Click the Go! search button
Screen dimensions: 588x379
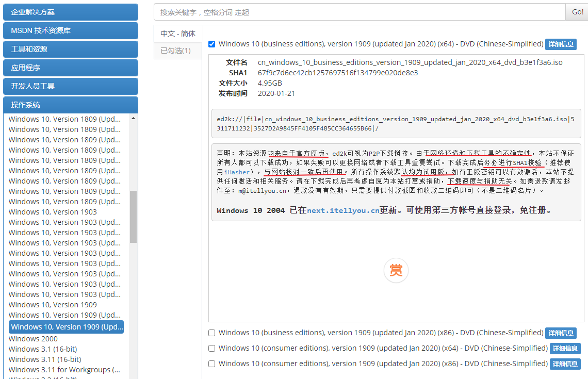click(577, 12)
